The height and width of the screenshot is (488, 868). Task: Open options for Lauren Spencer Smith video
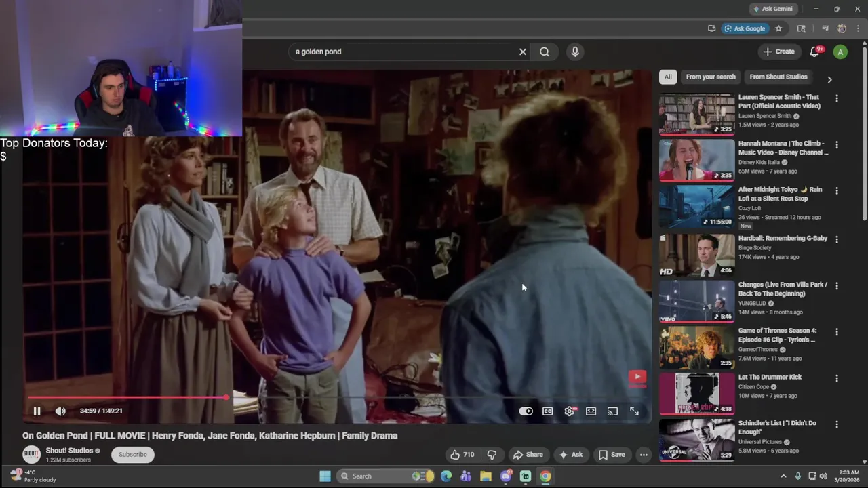(x=836, y=98)
